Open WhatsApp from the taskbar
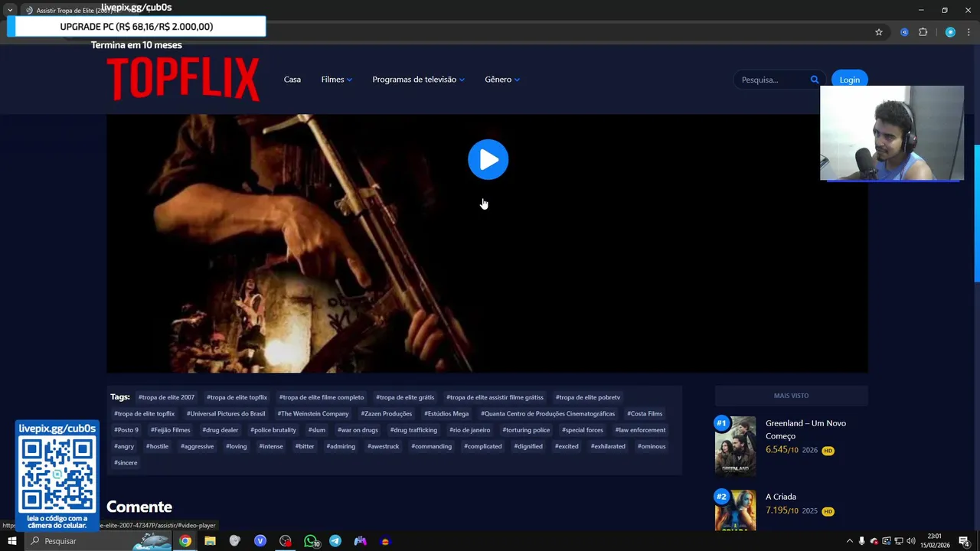Screen dimensions: 980x551 click(x=310, y=541)
